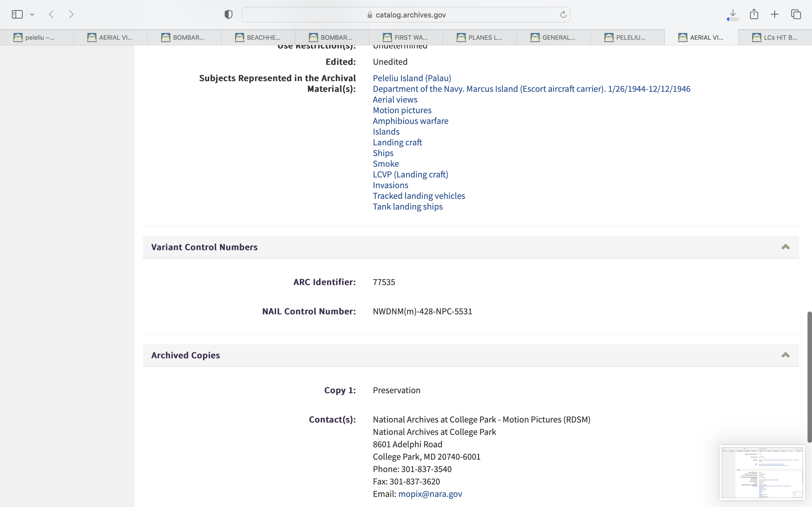Viewport: 812px width, 507px height.
Task: Click the address bar field
Action: point(405,15)
